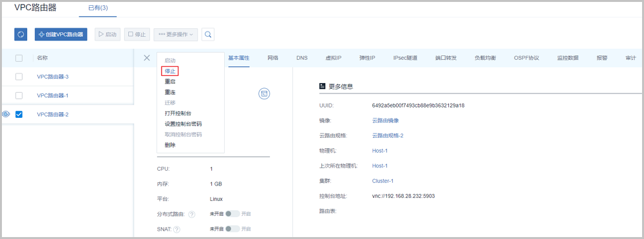Click the greyed 启动 menu entry

coord(170,61)
